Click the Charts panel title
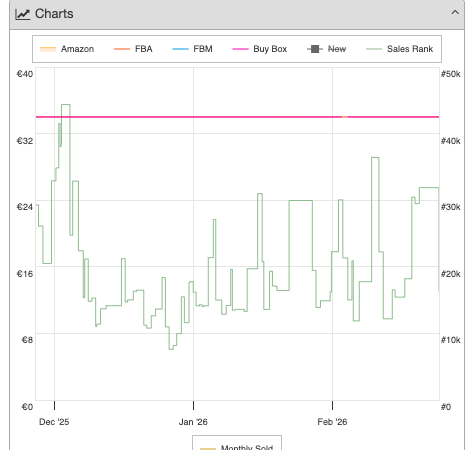Viewport: 474px width, 450px height. click(x=54, y=14)
